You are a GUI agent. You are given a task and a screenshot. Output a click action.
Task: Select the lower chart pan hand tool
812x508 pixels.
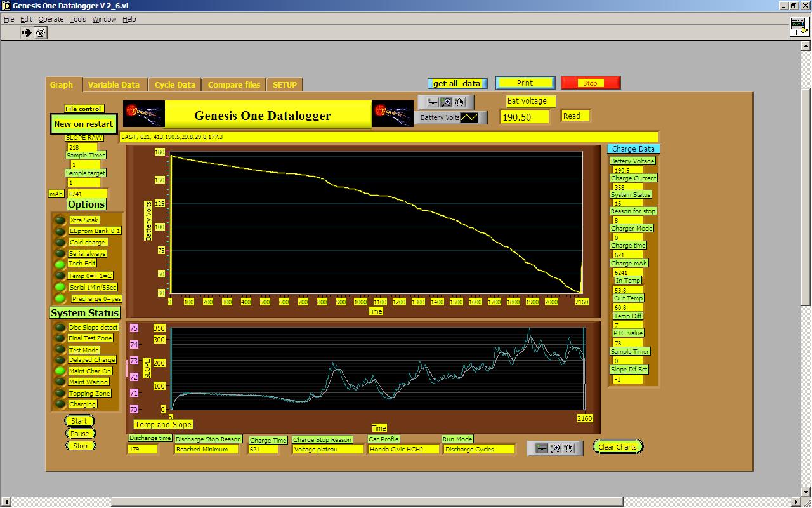point(569,448)
